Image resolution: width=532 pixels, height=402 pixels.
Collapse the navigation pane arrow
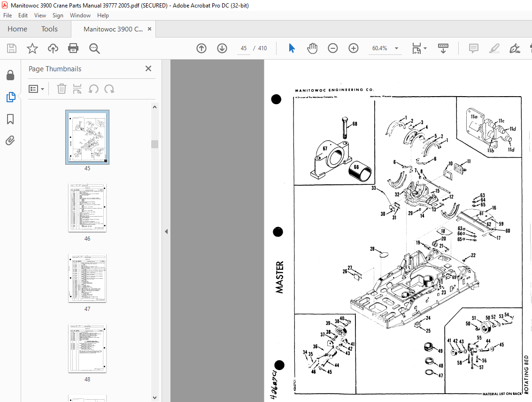[x=166, y=232]
